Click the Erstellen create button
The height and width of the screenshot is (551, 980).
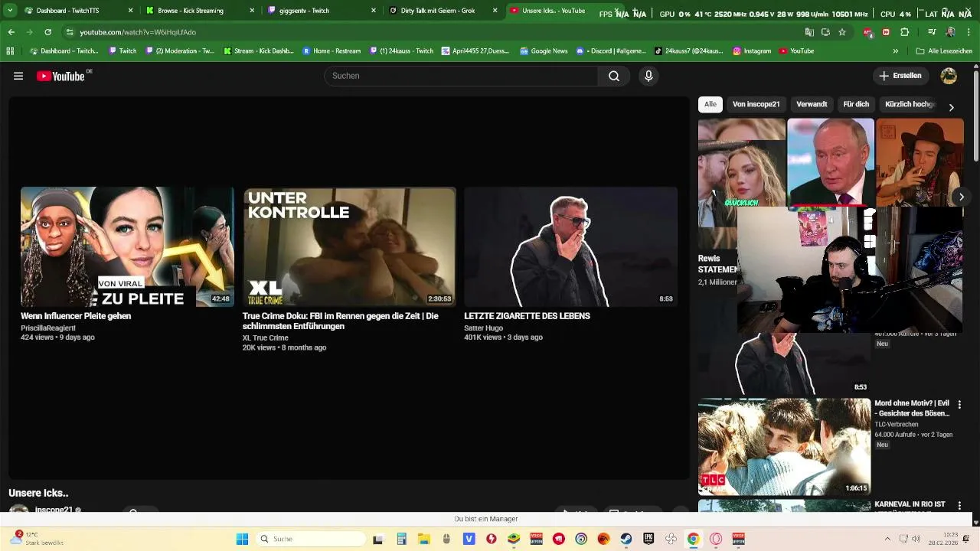(x=900, y=76)
